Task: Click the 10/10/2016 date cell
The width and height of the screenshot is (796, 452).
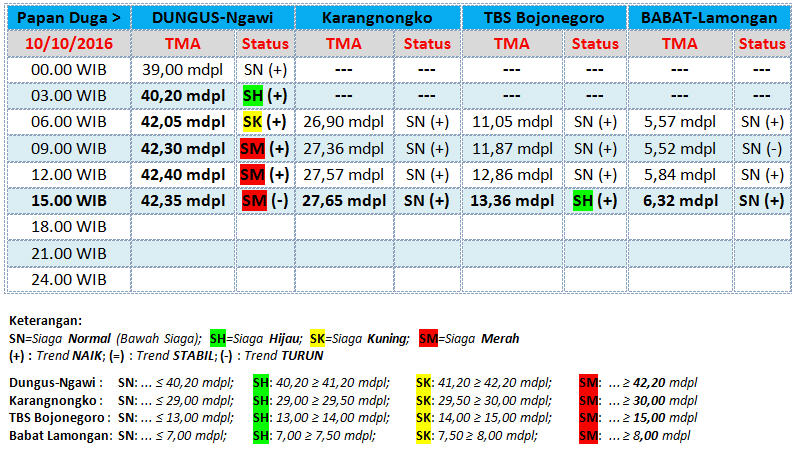Action: coord(69,44)
